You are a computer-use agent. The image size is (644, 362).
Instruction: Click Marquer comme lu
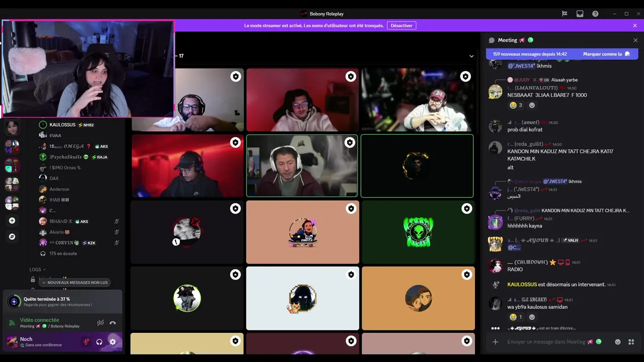point(606,54)
